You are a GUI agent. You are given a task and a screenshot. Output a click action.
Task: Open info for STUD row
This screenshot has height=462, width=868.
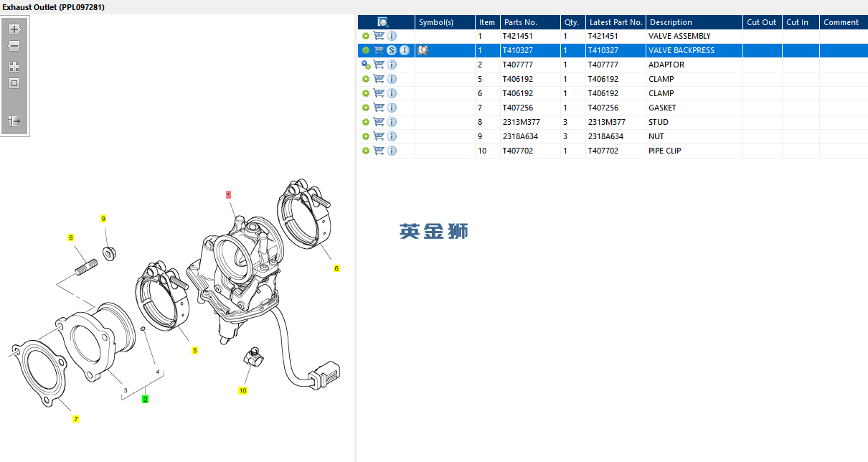coord(392,122)
